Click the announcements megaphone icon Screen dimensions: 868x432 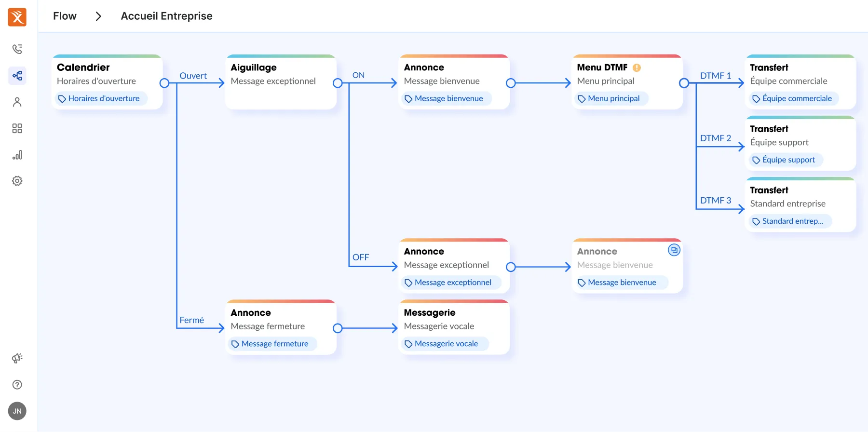(17, 358)
